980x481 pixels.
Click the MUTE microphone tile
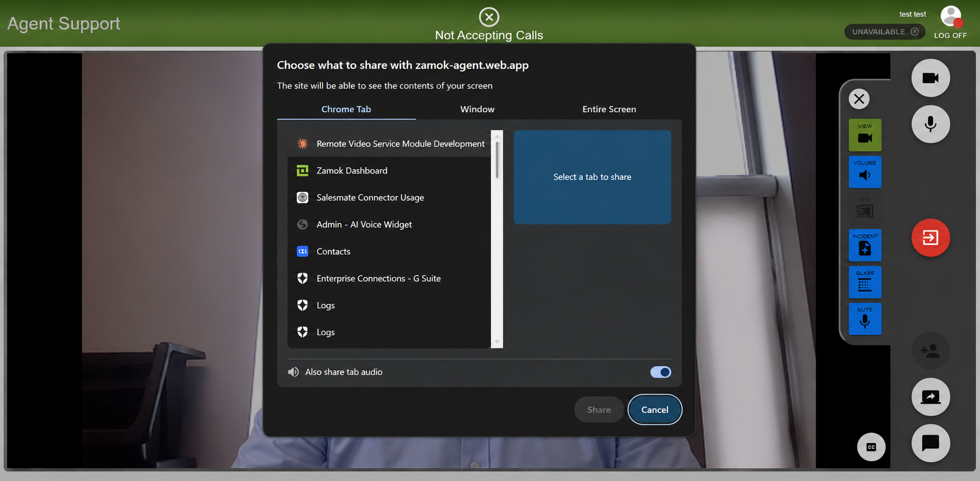coord(865,318)
